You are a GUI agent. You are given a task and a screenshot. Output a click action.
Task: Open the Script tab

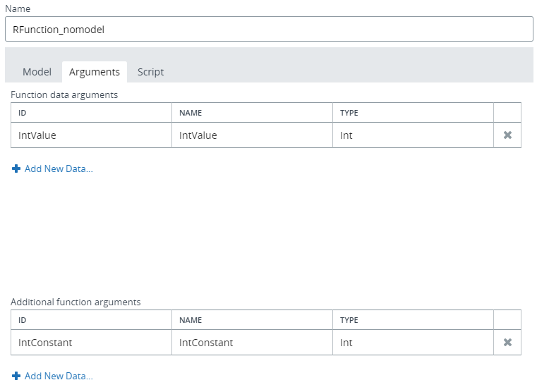[150, 72]
